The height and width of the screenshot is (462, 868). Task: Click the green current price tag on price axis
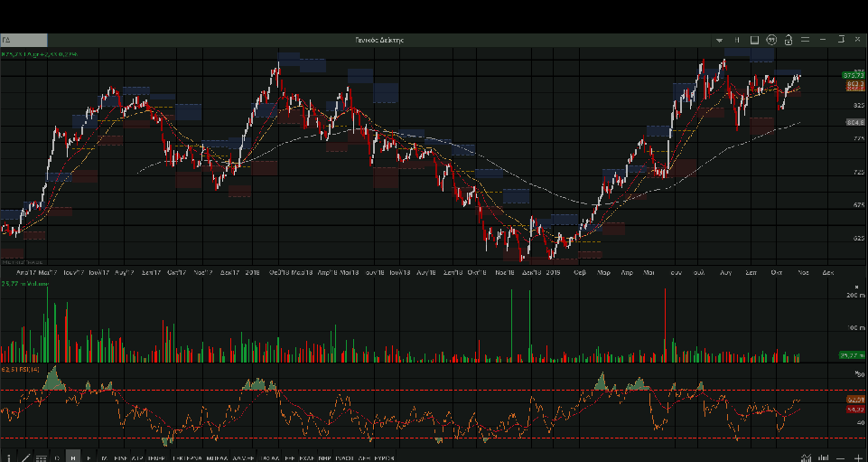coord(854,75)
